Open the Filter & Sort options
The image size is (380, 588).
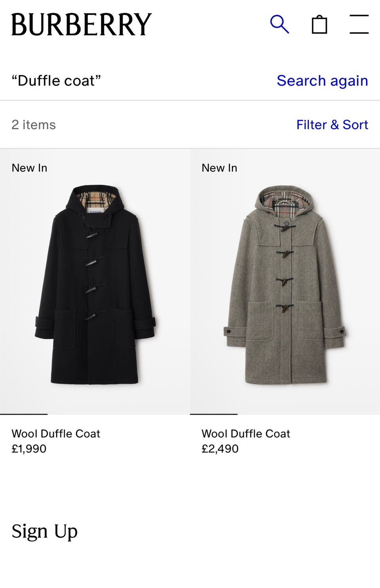[x=332, y=125]
